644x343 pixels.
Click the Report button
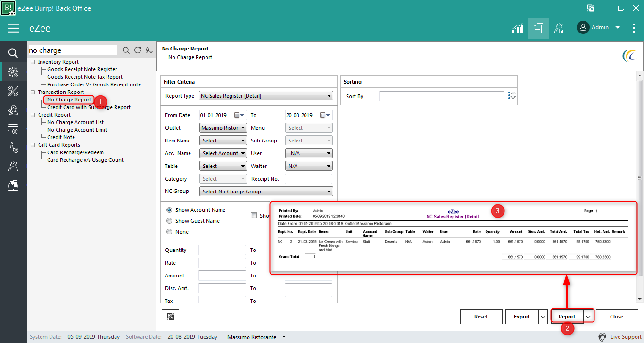567,317
